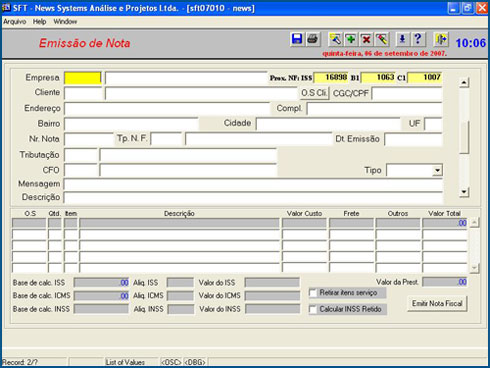Click the Dt. Emissão field
Image resolution: width=490 pixels, height=368 pixels.
pos(413,139)
